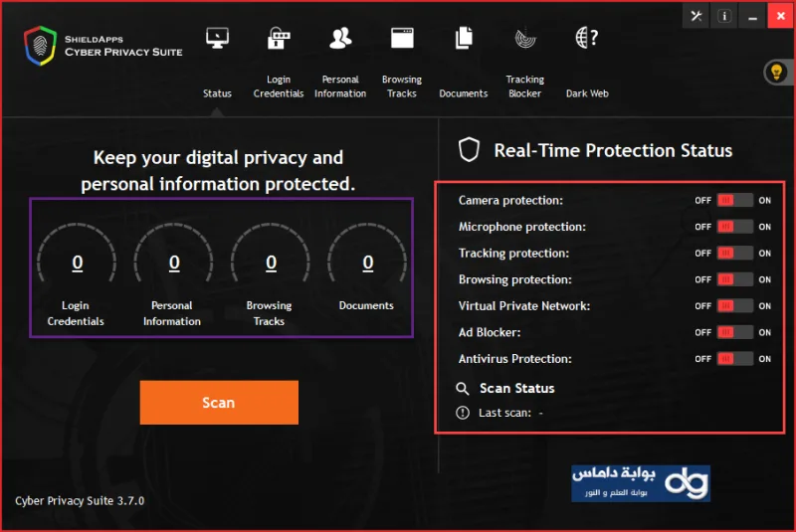Viewport: 796px width, 532px height.
Task: Start the orange Scan button
Action: pos(219,402)
